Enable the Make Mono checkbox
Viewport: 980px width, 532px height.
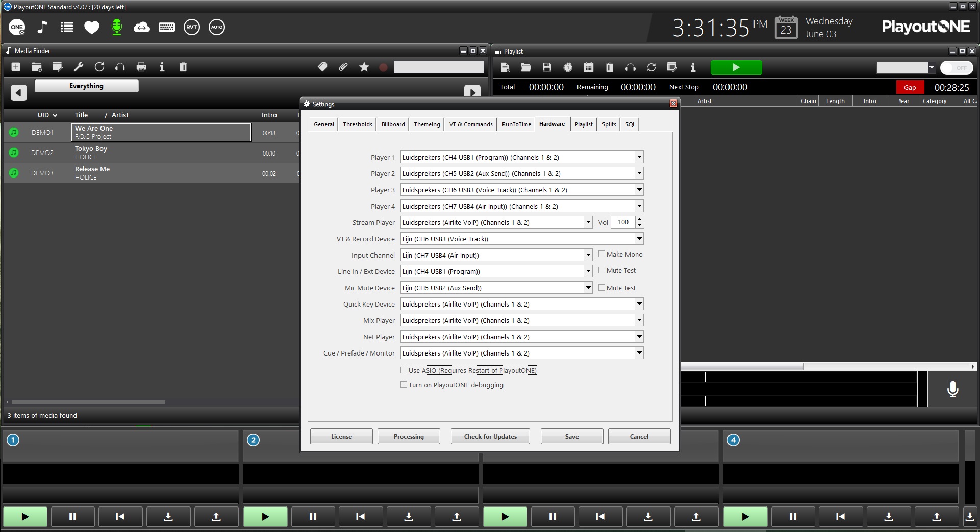pos(602,254)
